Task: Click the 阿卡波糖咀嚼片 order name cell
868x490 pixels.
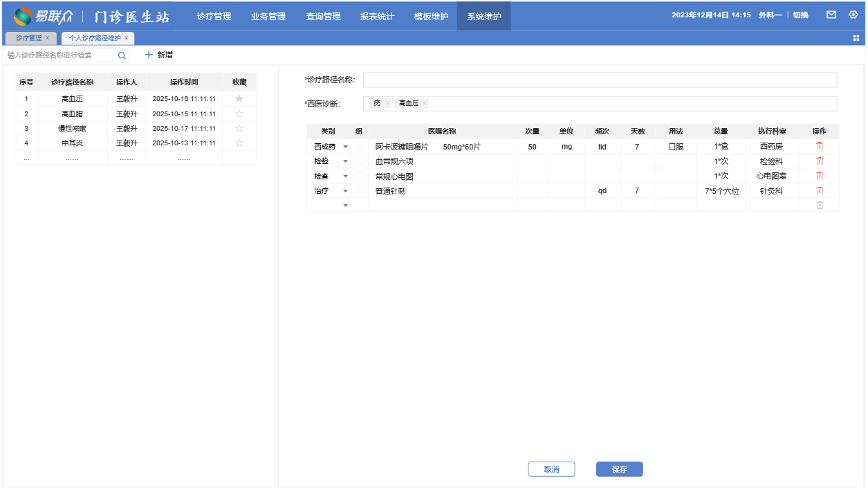Action: pyautogui.click(x=442, y=147)
